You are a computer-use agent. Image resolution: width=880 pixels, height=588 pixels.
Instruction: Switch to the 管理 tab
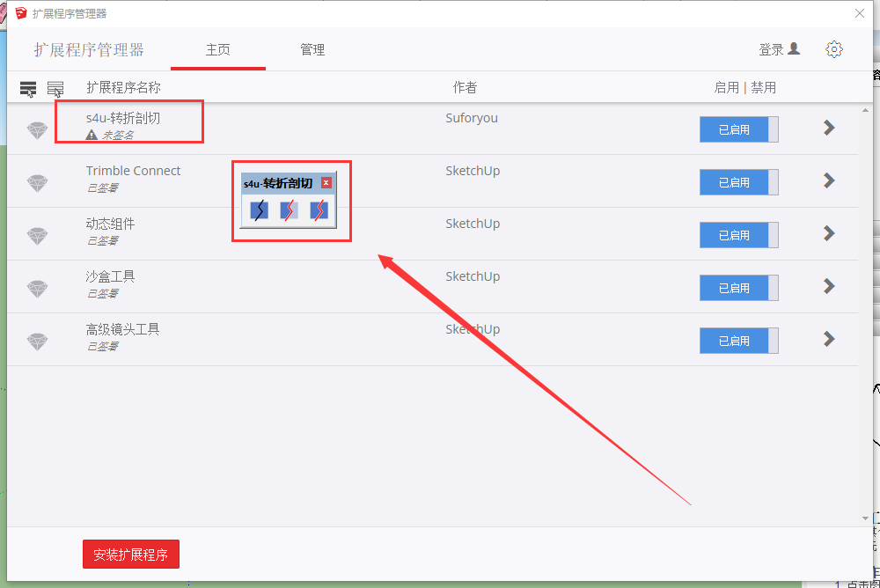[312, 50]
